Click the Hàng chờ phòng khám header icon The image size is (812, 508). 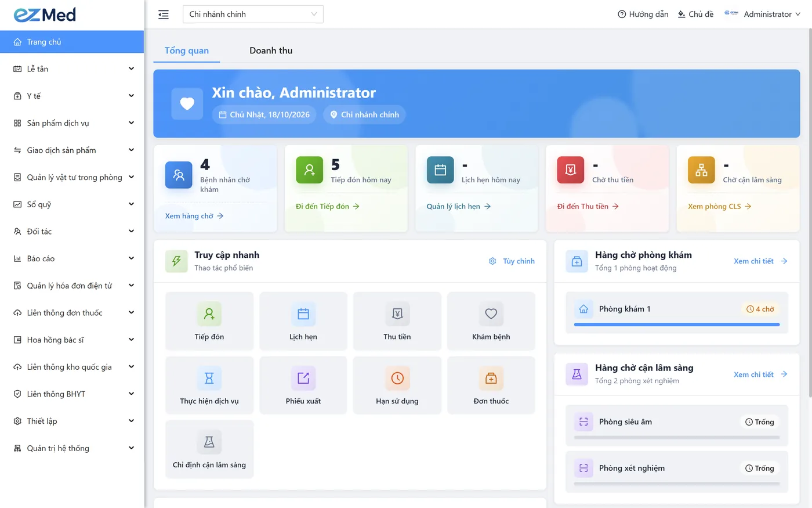[577, 261]
